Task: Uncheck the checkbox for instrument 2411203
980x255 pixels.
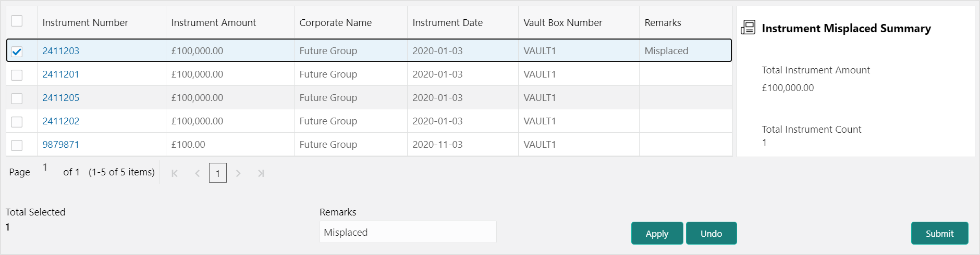Action: coord(17,52)
